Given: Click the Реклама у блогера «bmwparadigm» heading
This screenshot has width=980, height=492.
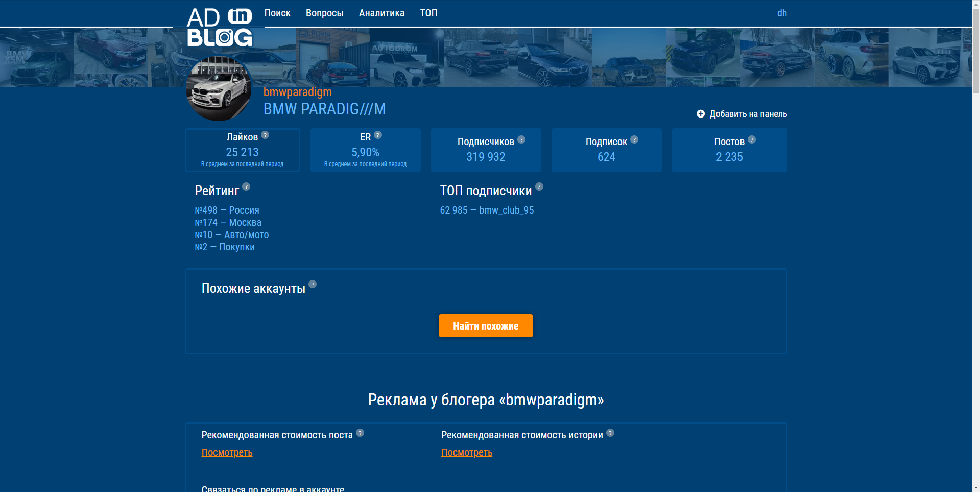Looking at the screenshot, I should (x=486, y=400).
